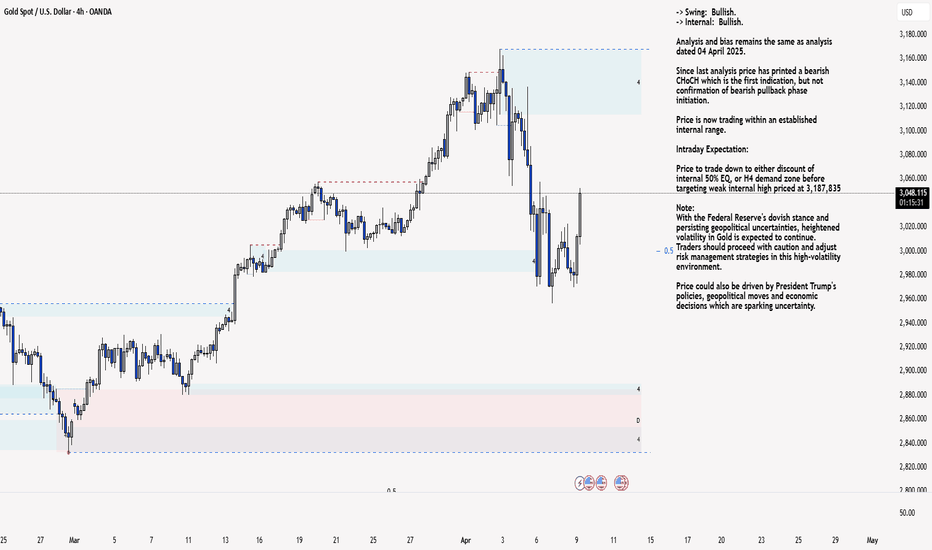Click the May date label on time axis
Screen dimensions: 932x550
pyautogui.click(x=872, y=540)
